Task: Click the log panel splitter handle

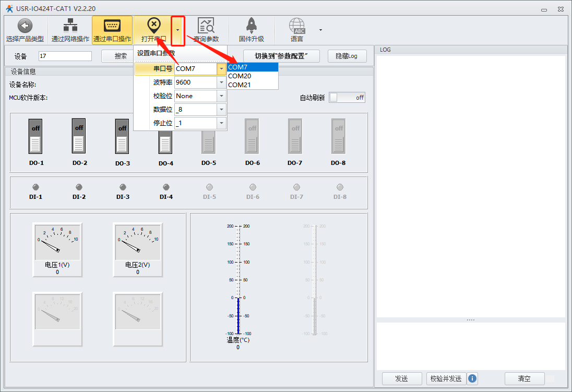Action: pos(471,320)
